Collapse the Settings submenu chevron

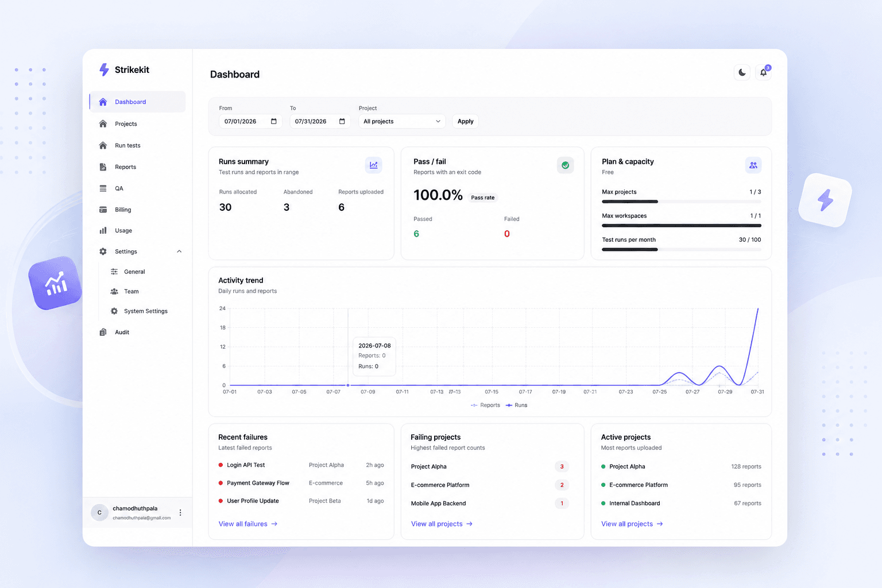(x=179, y=252)
